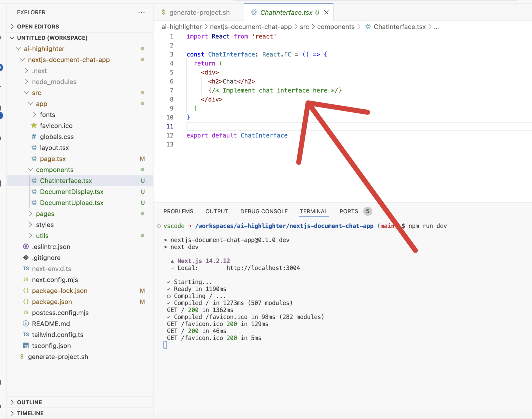Click the dollar icon of generate-project.sh file
The height and width of the screenshot is (419, 532).
(x=22, y=356)
